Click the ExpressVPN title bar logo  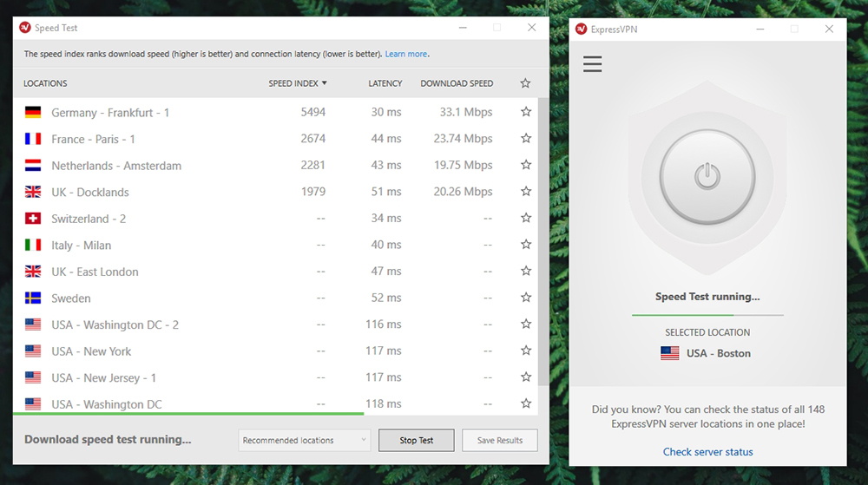pyautogui.click(x=581, y=29)
